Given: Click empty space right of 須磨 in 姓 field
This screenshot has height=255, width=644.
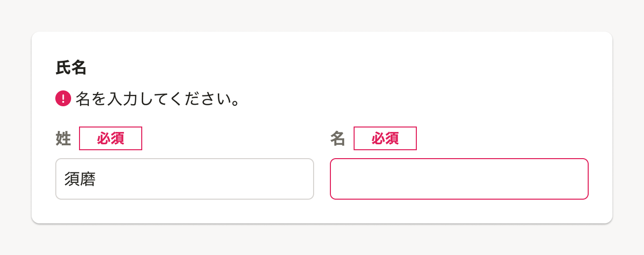Looking at the screenshot, I should pyautogui.click(x=222, y=179).
